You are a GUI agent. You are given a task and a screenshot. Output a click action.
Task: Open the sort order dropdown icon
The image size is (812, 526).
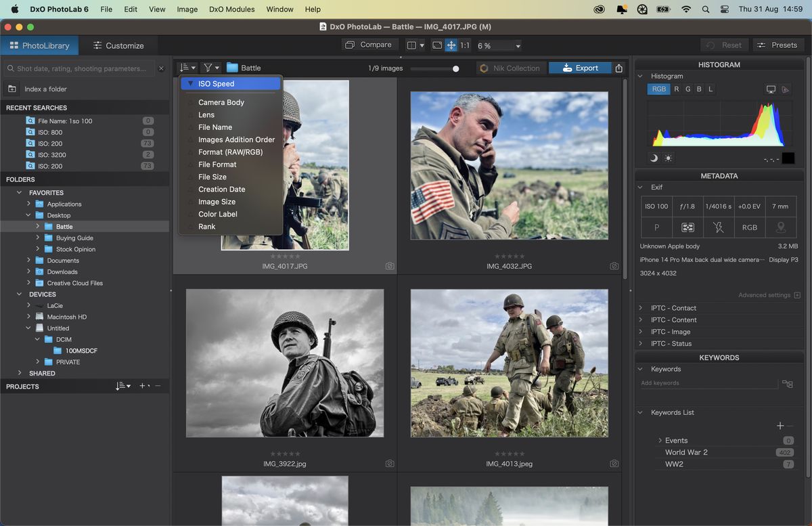coord(187,68)
